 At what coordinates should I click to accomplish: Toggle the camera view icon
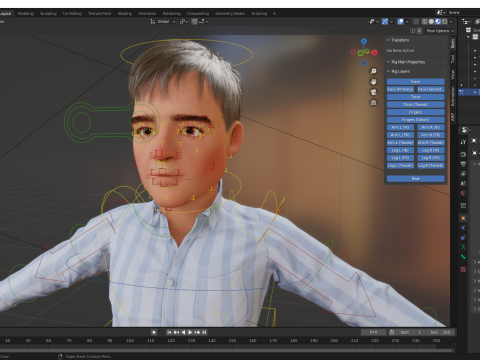374,92
